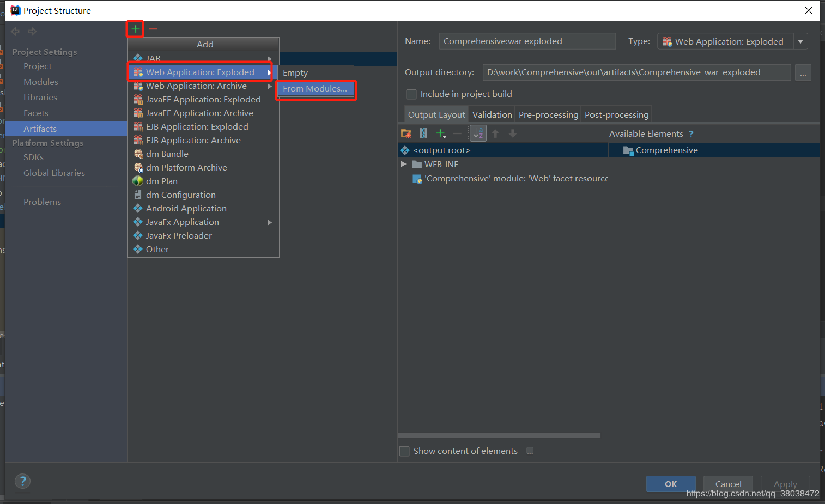Click the Add Copy Of plus icon

click(441, 133)
